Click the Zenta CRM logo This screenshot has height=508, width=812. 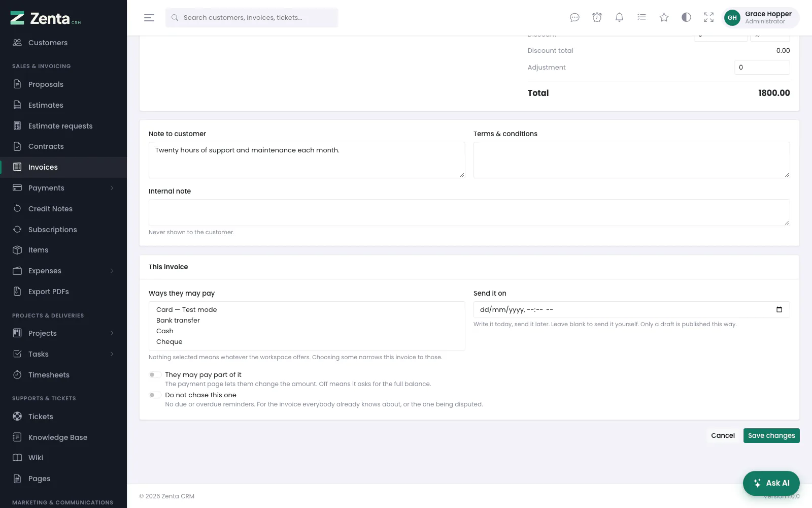tap(46, 18)
